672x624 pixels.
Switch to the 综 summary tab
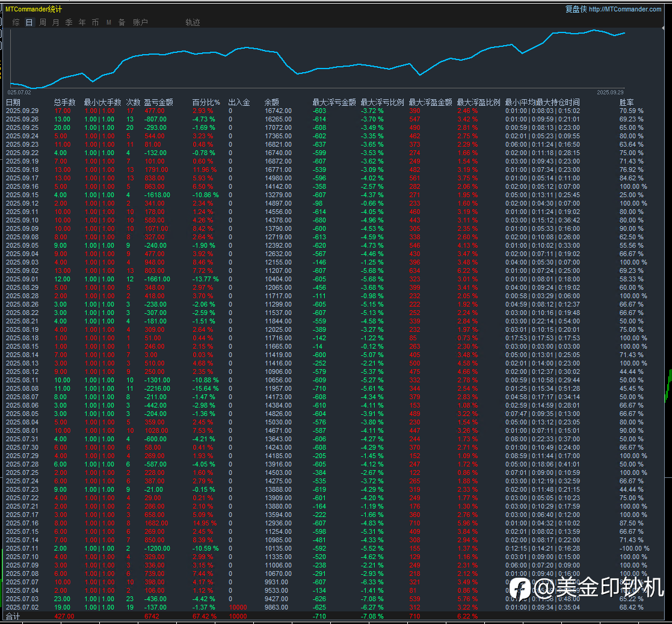pyautogui.click(x=16, y=22)
